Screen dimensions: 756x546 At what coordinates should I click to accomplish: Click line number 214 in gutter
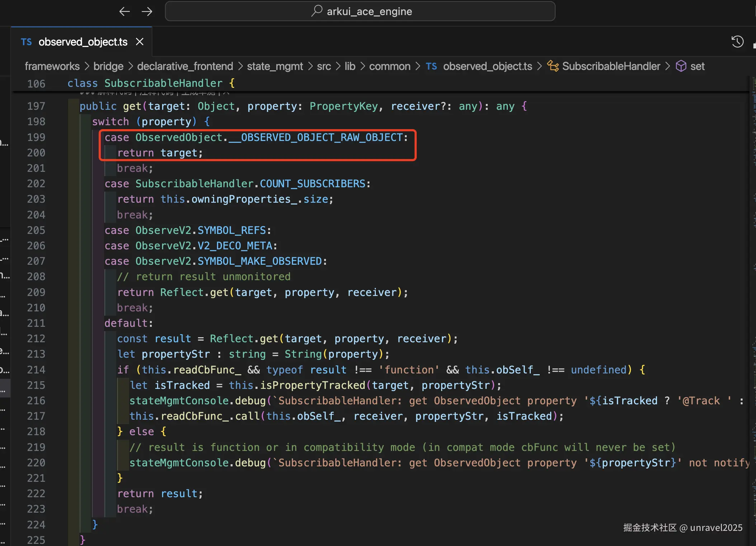click(x=36, y=370)
